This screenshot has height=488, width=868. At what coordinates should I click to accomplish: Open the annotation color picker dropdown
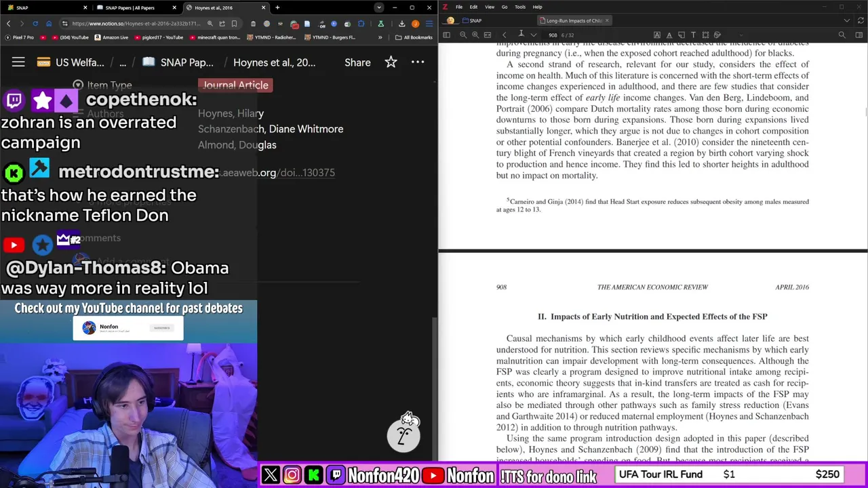(x=741, y=35)
